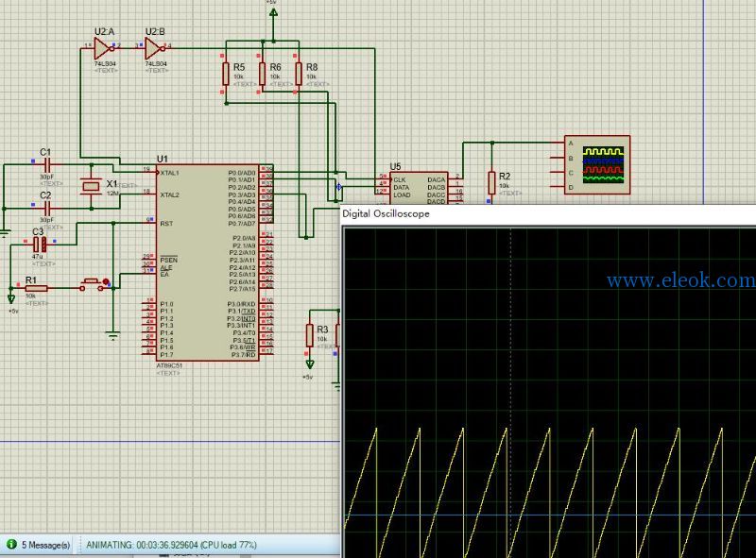Select the U1 AT89C51 microcontroller body
The image size is (756, 558).
208,262
